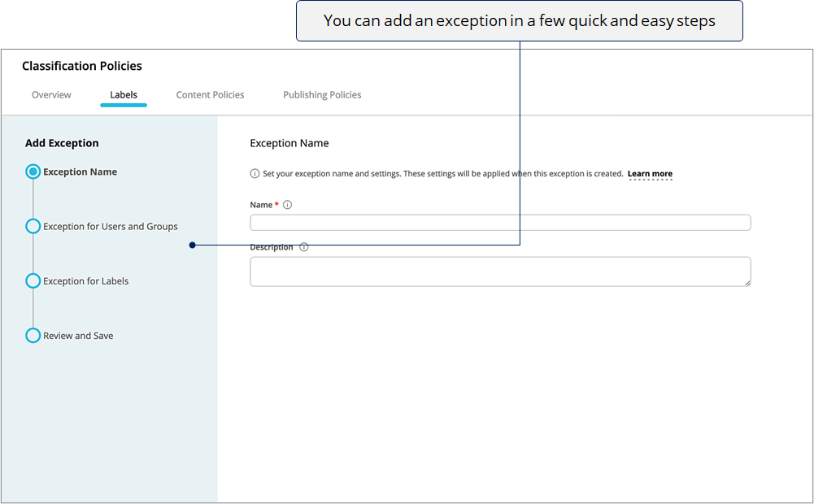Select the Review and Save step circle

click(x=33, y=335)
